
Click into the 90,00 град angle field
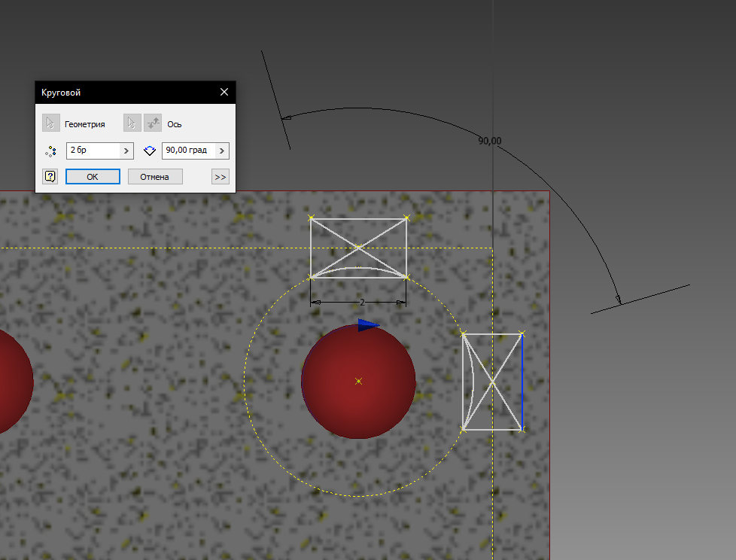[x=187, y=151]
